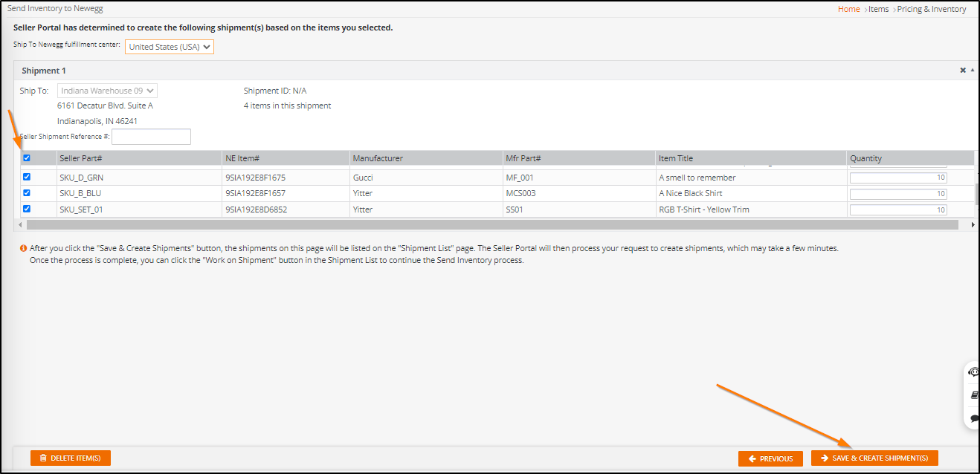The height and width of the screenshot is (474, 980).
Task: Click the Delete Item(s) button
Action: tap(71, 458)
